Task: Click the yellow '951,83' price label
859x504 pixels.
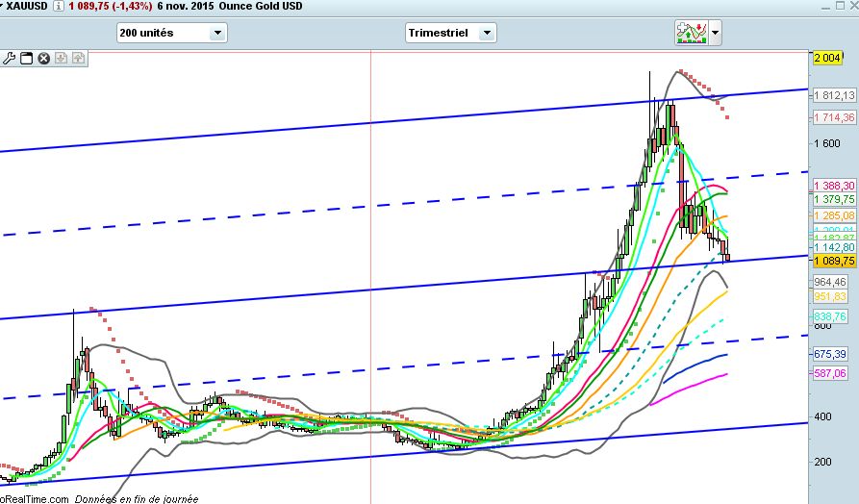Action: coord(830,296)
